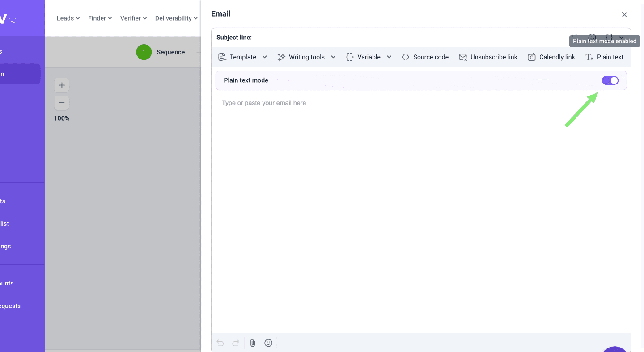Click the purple floating action button bottom right
Viewport: 644px width, 352px height.
(614, 349)
